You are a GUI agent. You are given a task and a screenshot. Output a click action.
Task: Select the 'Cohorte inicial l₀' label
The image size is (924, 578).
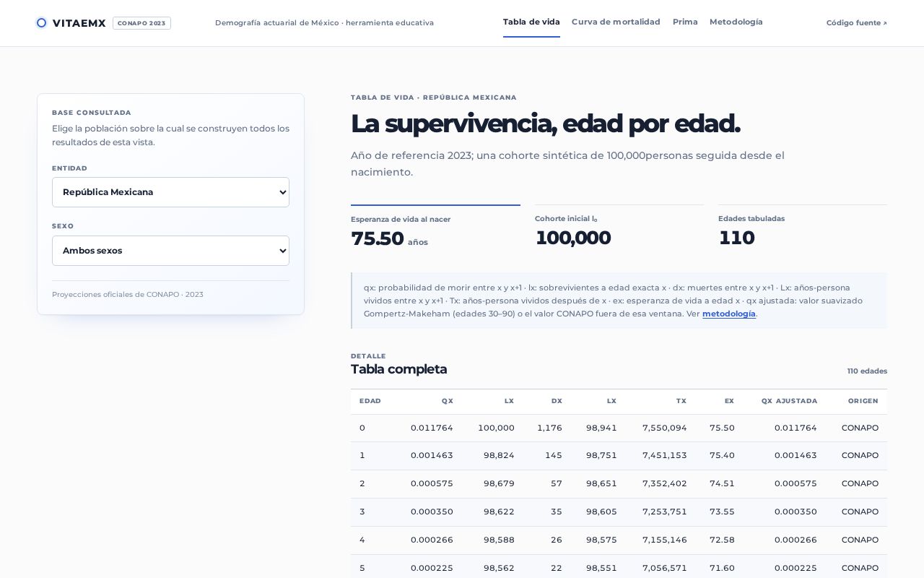(x=566, y=219)
